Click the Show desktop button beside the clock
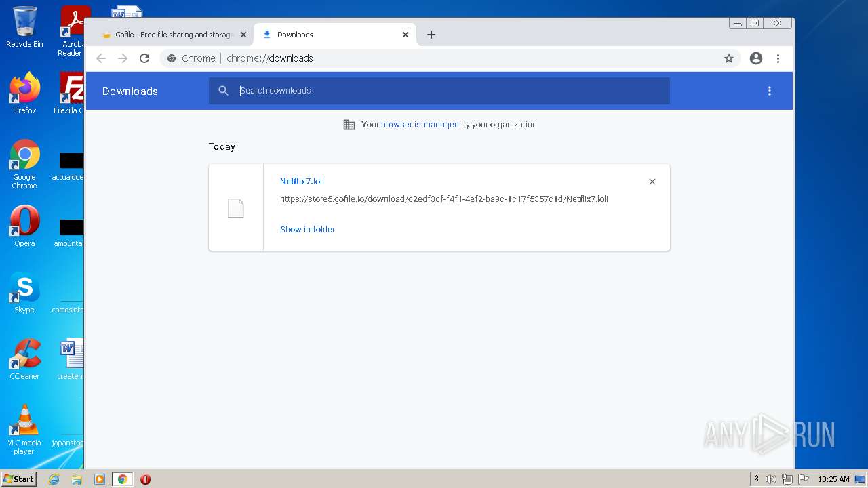This screenshot has width=868, height=488. coord(860,479)
